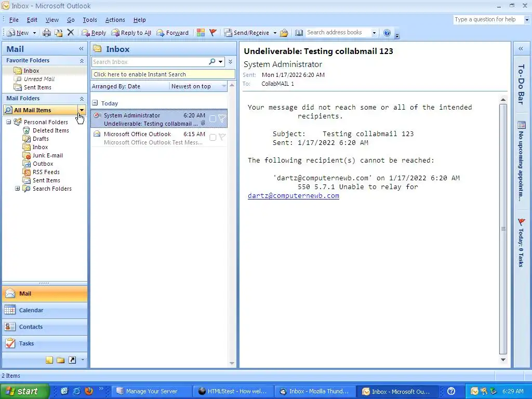Image resolution: width=532 pixels, height=399 pixels.
Task: Switch to the Contacts module
Action: (x=45, y=327)
